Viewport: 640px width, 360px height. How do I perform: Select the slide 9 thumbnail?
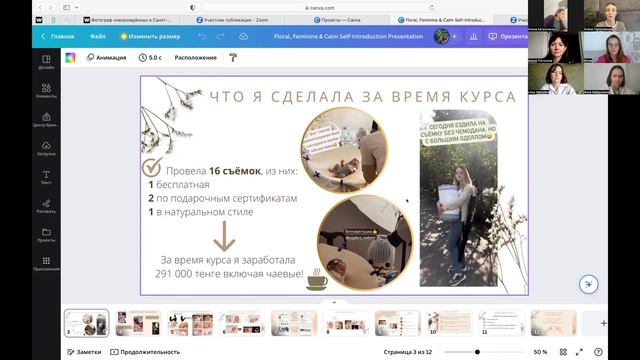pyautogui.click(x=398, y=323)
